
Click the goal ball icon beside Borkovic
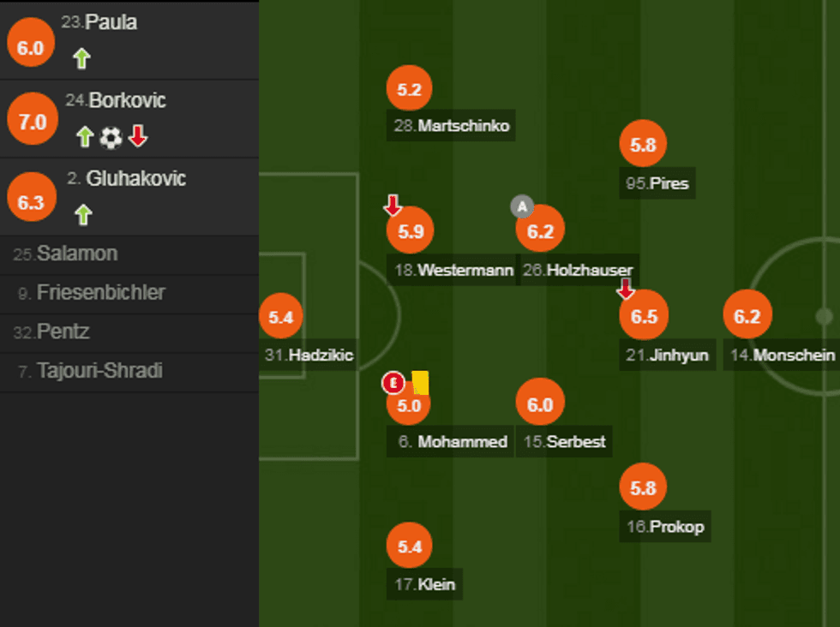111,137
